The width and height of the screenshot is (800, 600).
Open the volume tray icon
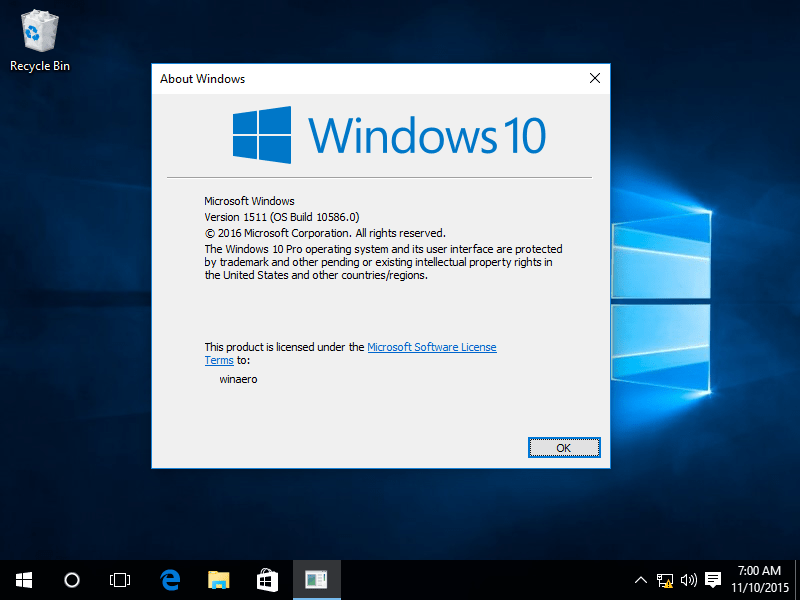pos(689,580)
